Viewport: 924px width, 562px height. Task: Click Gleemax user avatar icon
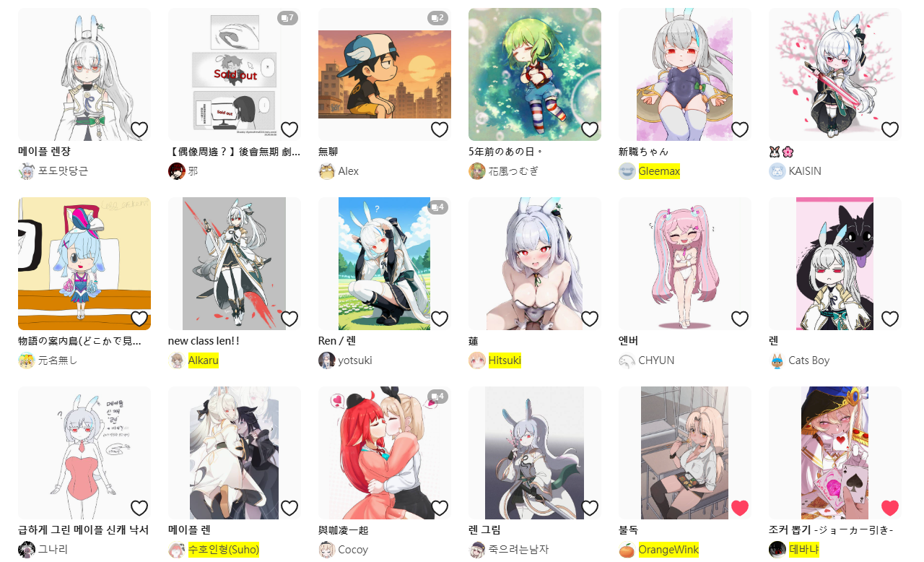click(627, 171)
